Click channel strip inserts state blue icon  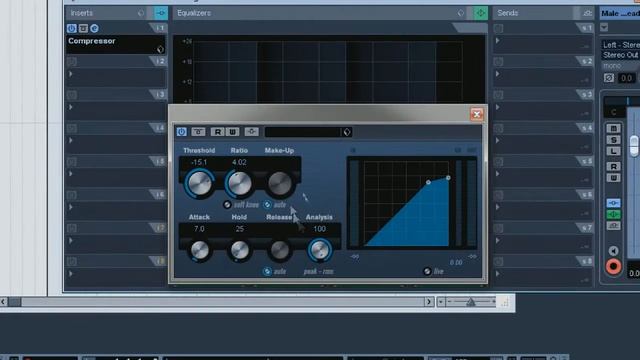point(613,203)
